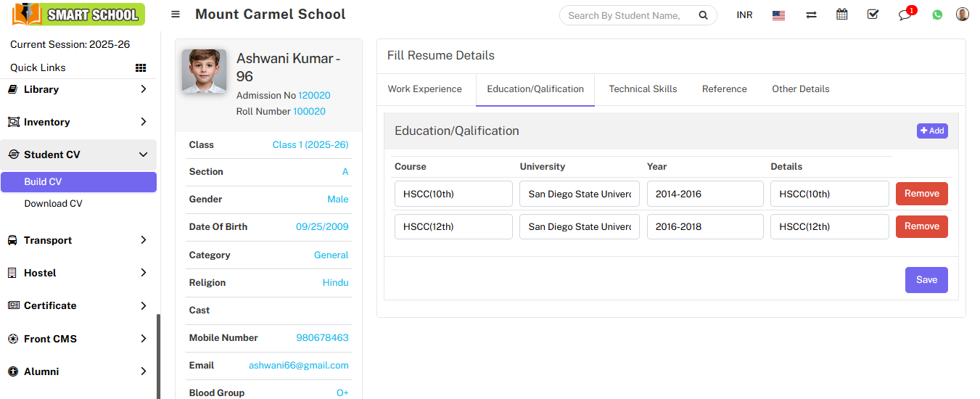Open the calendar icon in header
The height and width of the screenshot is (399, 980).
point(841,15)
